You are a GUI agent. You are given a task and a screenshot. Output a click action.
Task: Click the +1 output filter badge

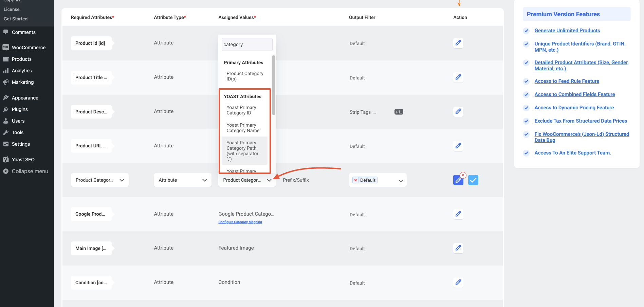click(x=399, y=112)
